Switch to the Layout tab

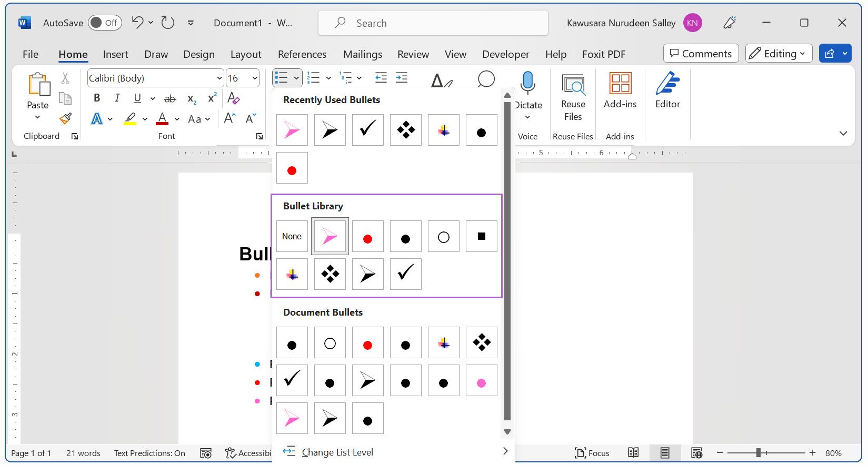click(x=246, y=54)
